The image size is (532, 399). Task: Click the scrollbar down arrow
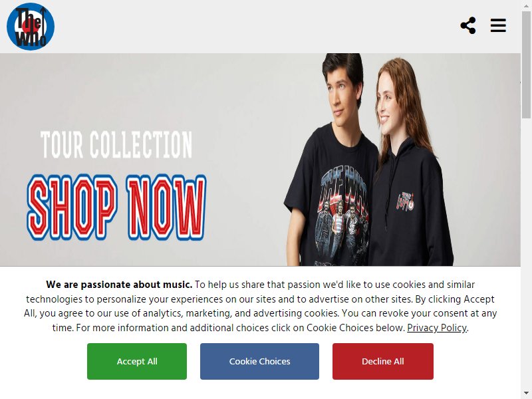(x=526, y=393)
